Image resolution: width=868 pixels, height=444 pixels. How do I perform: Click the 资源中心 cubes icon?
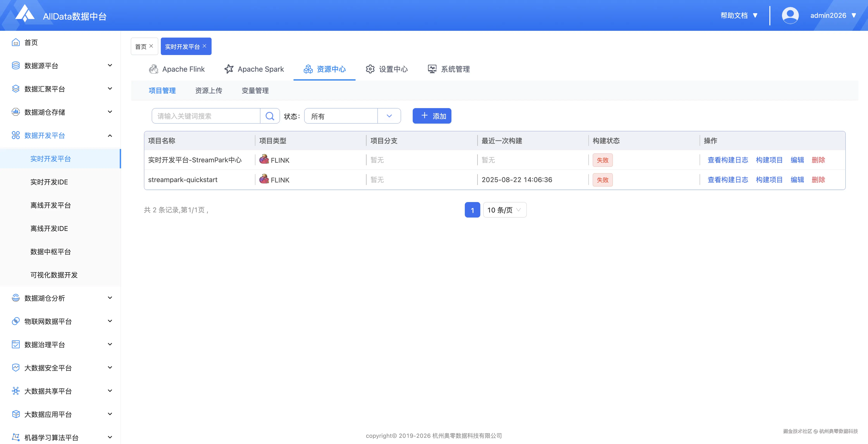[308, 69]
